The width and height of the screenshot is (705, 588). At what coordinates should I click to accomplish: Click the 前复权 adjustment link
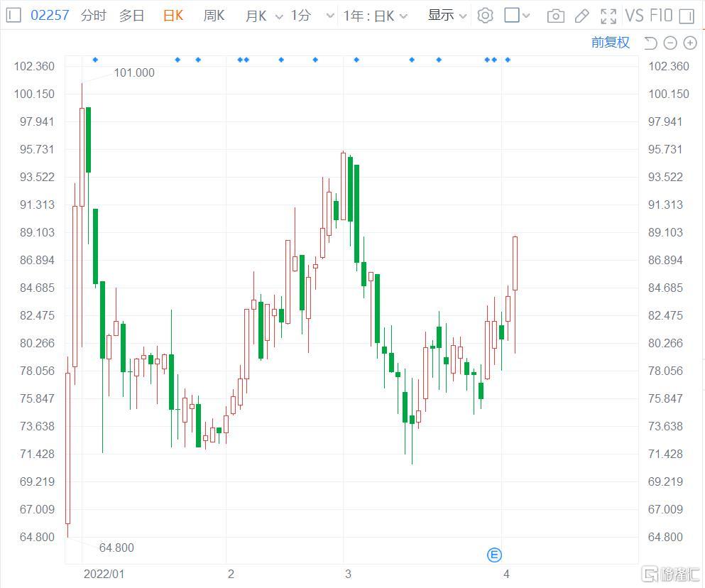(610, 43)
